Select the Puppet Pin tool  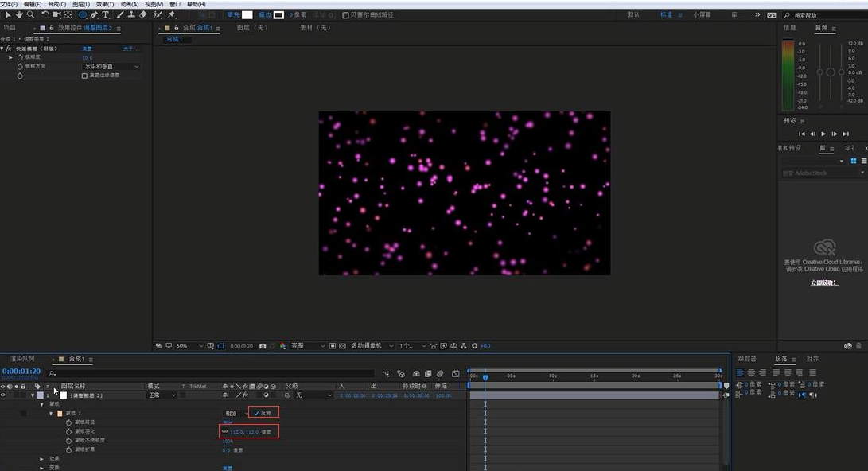(x=172, y=15)
